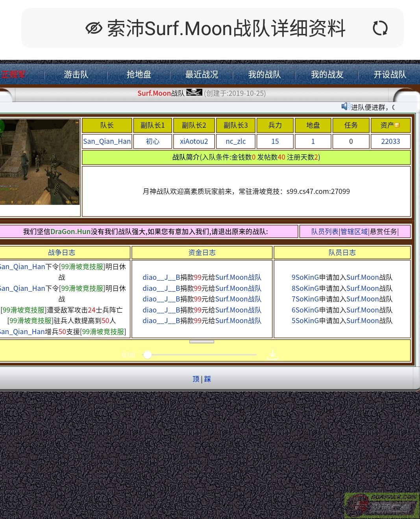The image size is (420, 519).
Task: Click the pirate flag team icon
Action: pos(194,93)
